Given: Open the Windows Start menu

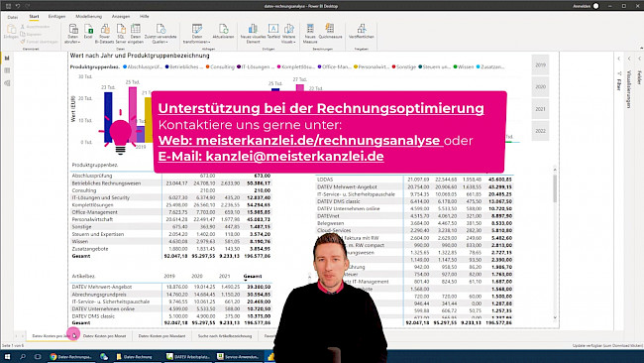Looking at the screenshot, I should point(7,356).
